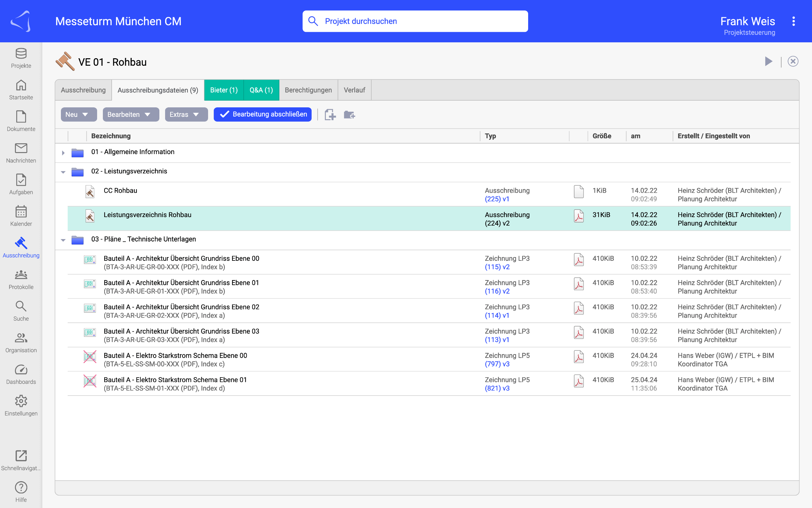The width and height of the screenshot is (812, 508).
Task: Click the add document icon in toolbar
Action: tap(330, 114)
